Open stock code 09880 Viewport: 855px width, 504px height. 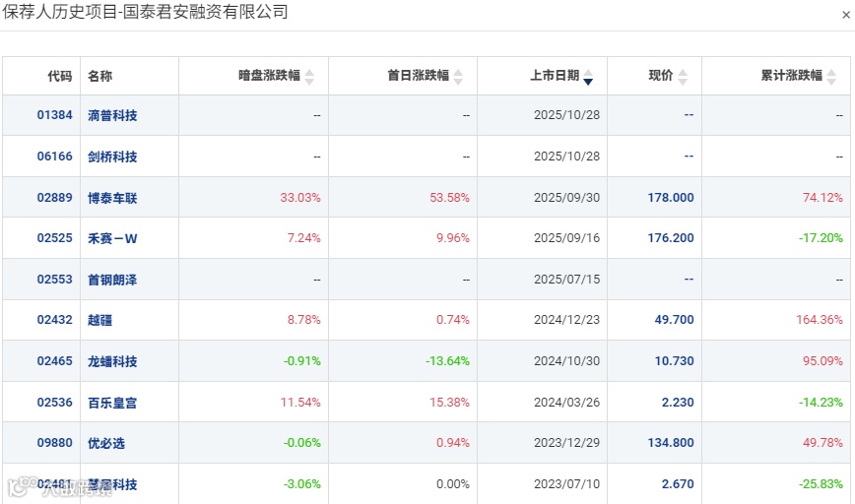54,443
